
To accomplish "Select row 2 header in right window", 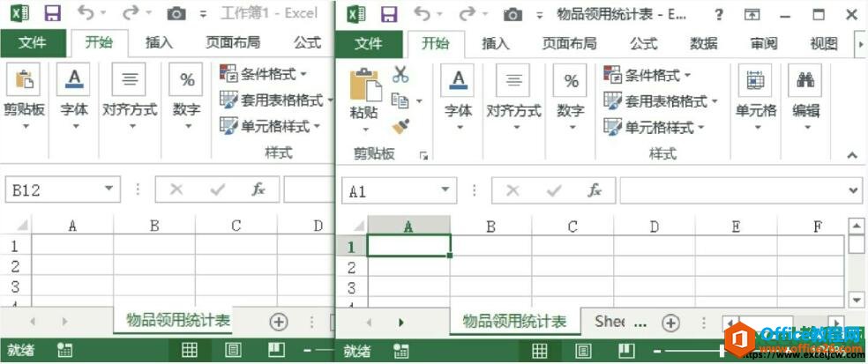I will (351, 268).
